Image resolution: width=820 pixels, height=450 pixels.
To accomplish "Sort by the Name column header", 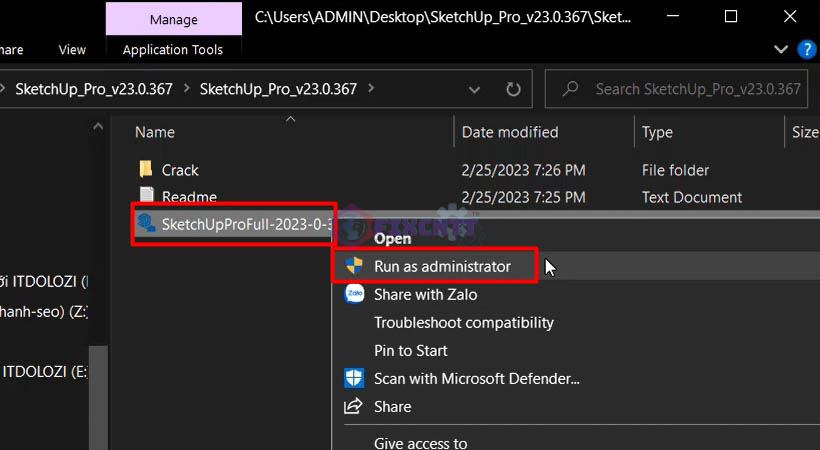I will click(155, 132).
